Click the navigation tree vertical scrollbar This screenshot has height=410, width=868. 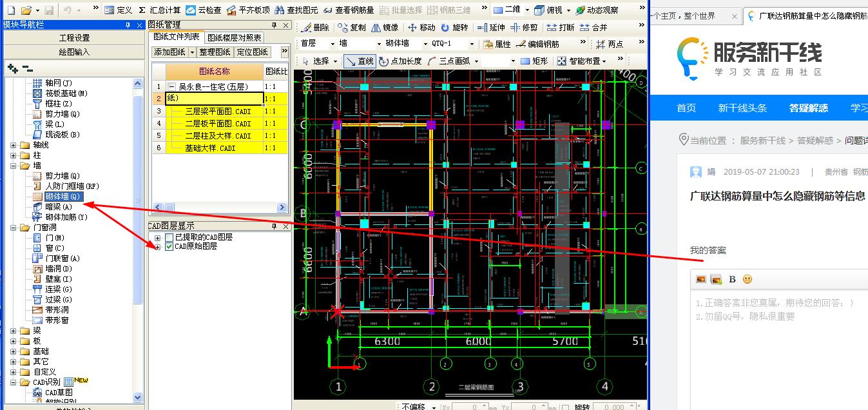pyautogui.click(x=138, y=200)
